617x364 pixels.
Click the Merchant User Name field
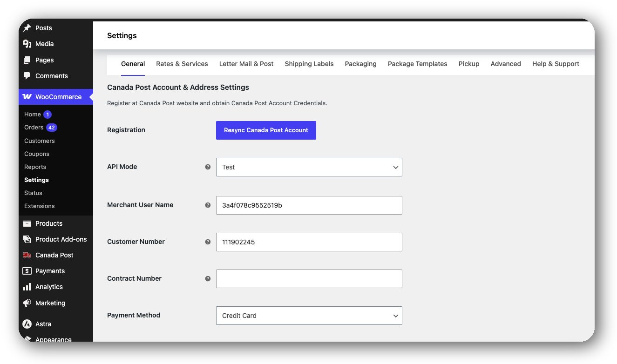[x=309, y=205]
